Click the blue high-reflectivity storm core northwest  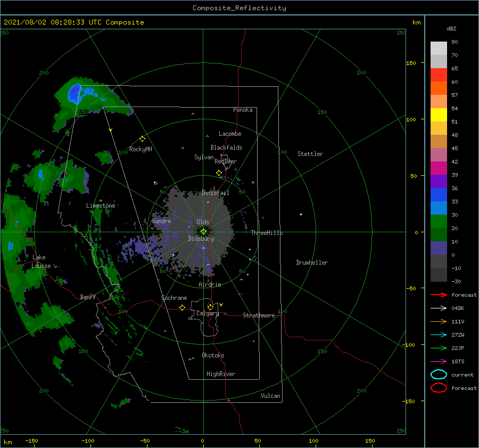[74, 93]
